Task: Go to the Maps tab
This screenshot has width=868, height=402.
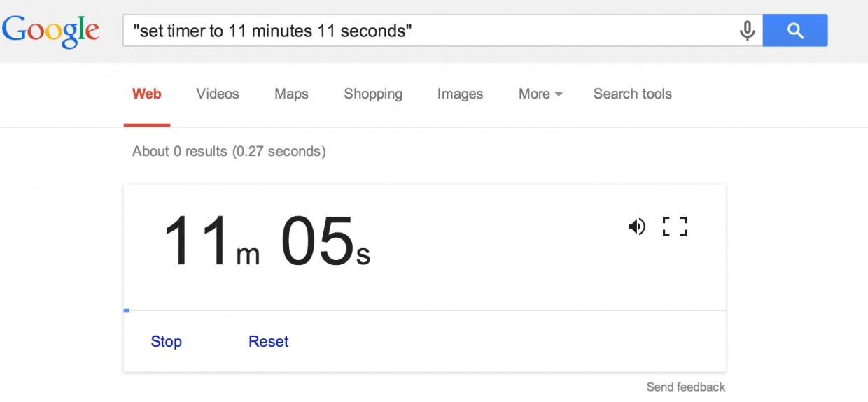Action: pyautogui.click(x=291, y=94)
